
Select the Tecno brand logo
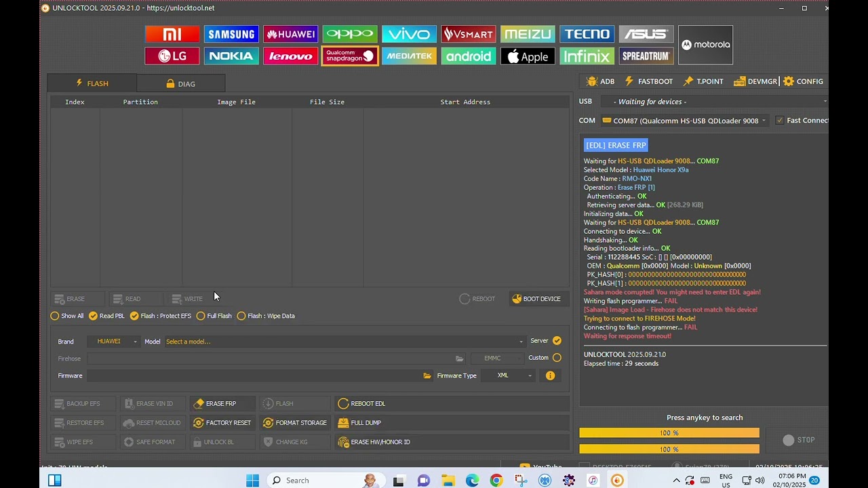587,34
